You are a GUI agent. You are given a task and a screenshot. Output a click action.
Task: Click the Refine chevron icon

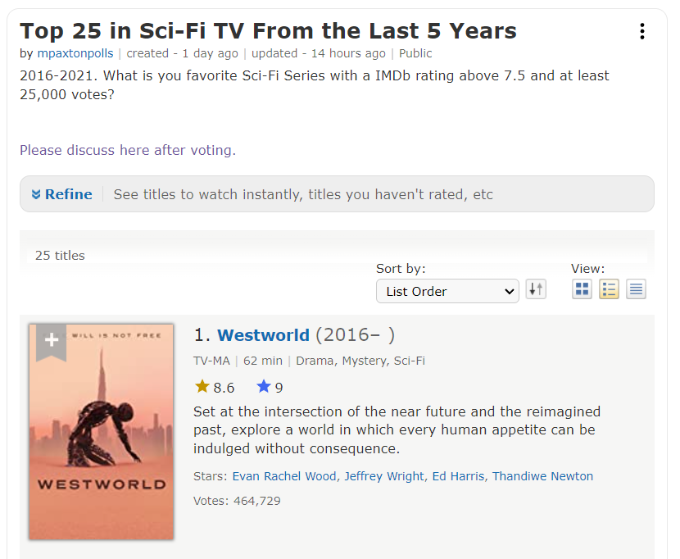[37, 194]
